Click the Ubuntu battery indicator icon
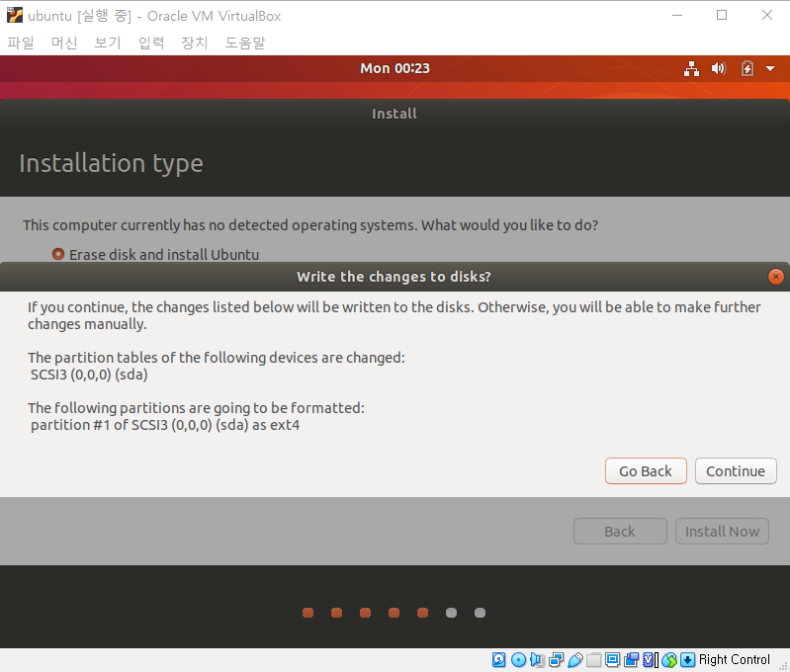The height and width of the screenshot is (672, 790). coord(747,68)
